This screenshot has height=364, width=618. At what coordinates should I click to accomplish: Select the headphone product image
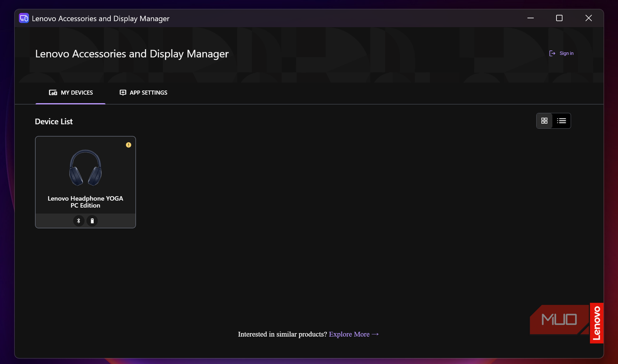coord(85,168)
